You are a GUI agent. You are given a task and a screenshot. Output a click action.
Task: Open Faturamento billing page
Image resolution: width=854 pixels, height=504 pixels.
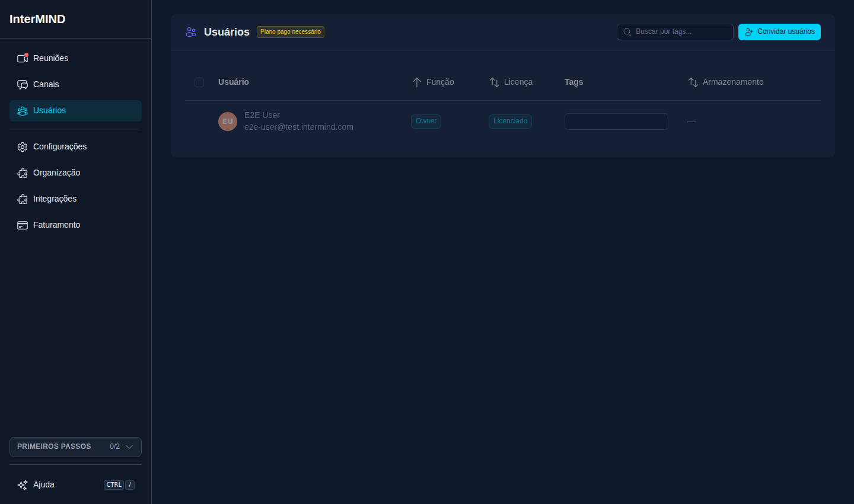point(75,225)
